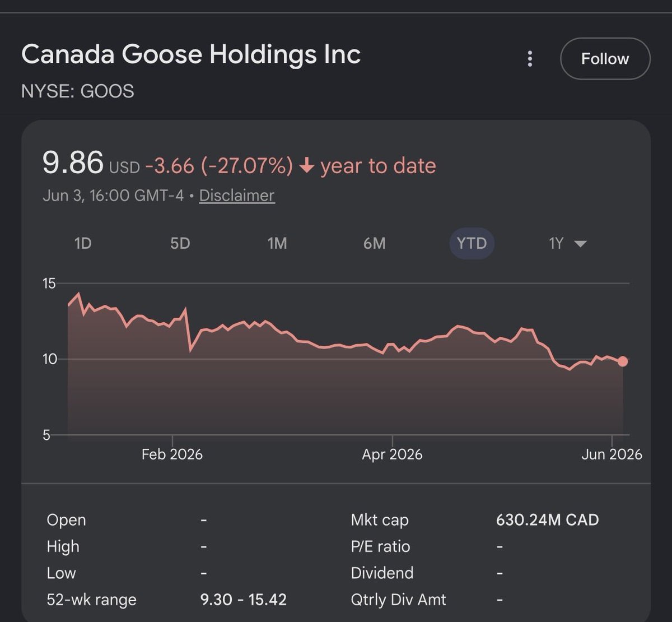Click the Apr 2026 axis marker
The height and width of the screenshot is (622, 672).
tap(392, 454)
